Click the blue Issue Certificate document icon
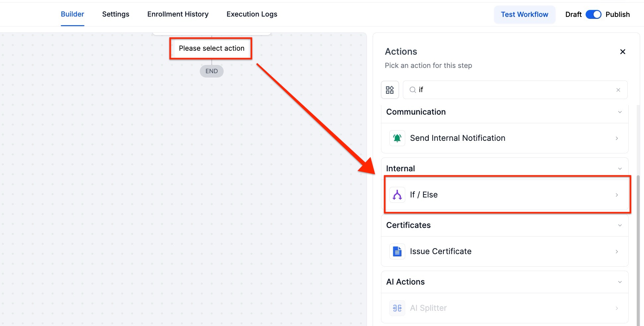Image resolution: width=644 pixels, height=326 pixels. [397, 251]
